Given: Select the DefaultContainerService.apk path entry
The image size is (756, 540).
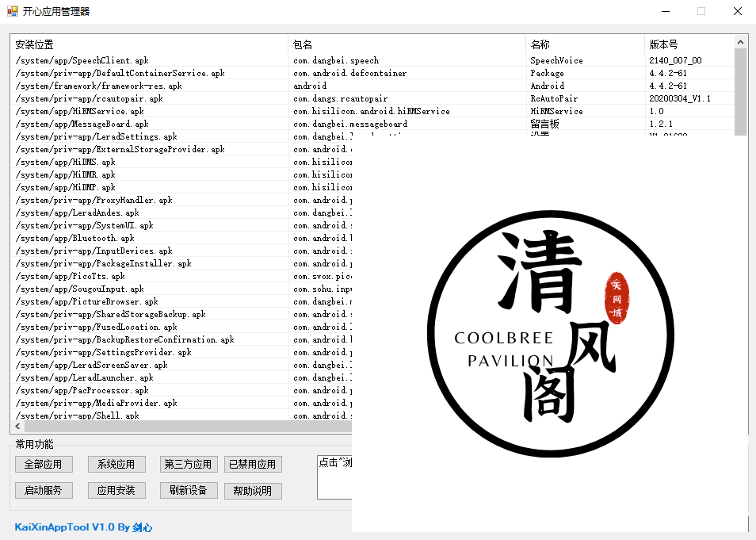Looking at the screenshot, I should (120, 74).
